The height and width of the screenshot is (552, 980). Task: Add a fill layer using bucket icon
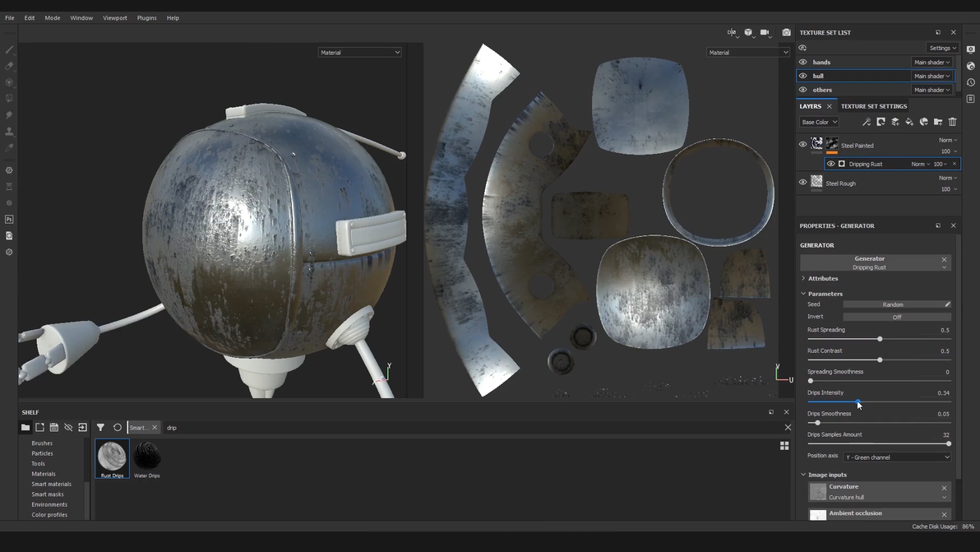pyautogui.click(x=909, y=122)
